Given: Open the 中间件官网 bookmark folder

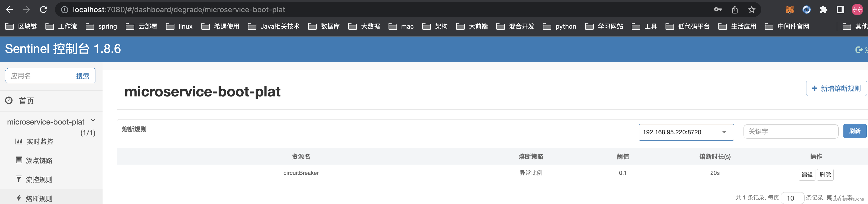Looking at the screenshot, I should click(787, 26).
